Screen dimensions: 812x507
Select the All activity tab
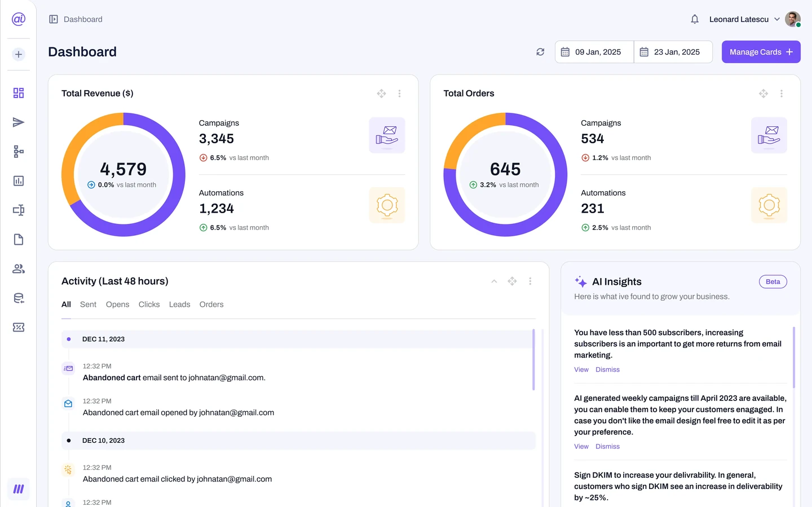pyautogui.click(x=66, y=305)
